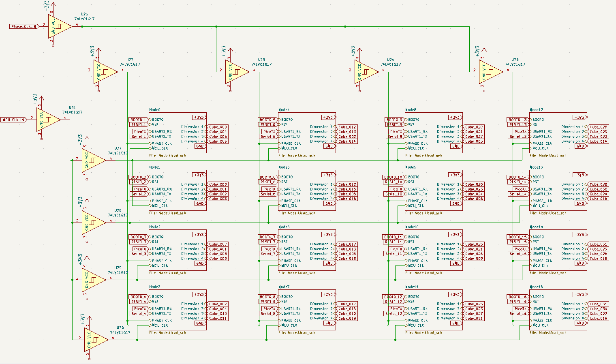Select the Node5 hierarchical sheet title
The height and width of the screenshot is (364, 616).
(284, 167)
